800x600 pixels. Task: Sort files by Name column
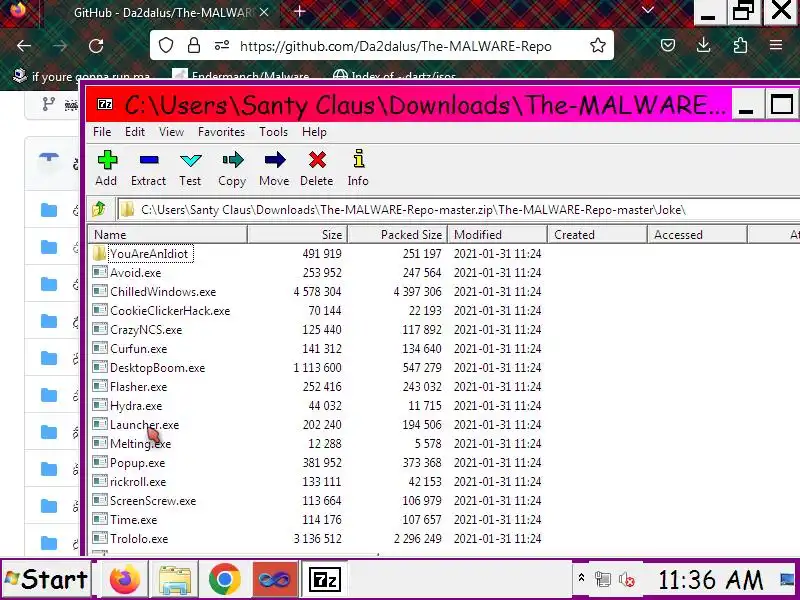coord(168,235)
